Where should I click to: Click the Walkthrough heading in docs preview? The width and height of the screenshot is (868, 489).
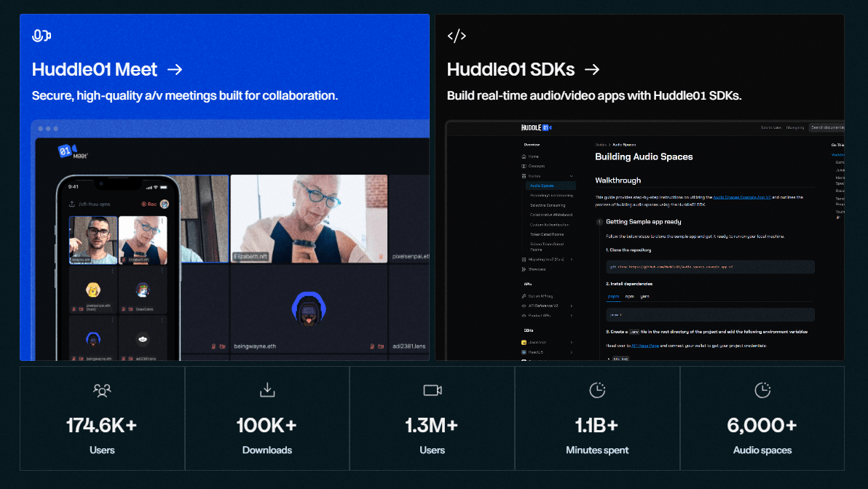618,180
